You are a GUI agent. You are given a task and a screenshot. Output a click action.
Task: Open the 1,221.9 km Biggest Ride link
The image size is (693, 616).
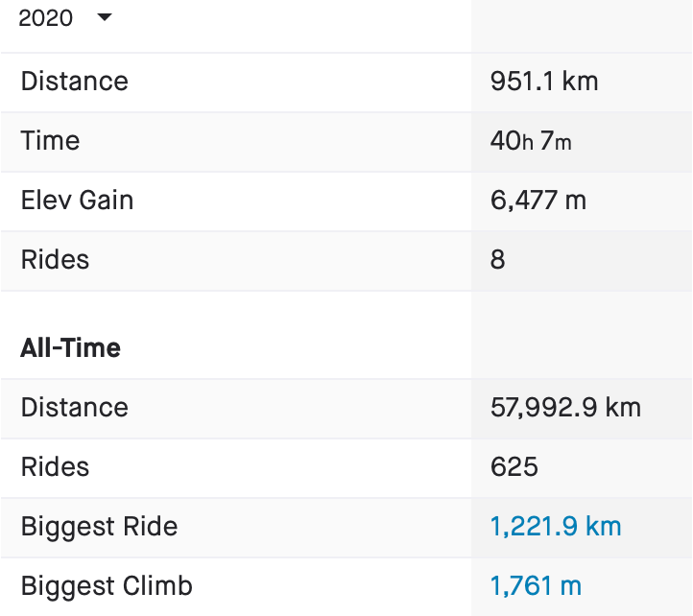[x=556, y=527]
